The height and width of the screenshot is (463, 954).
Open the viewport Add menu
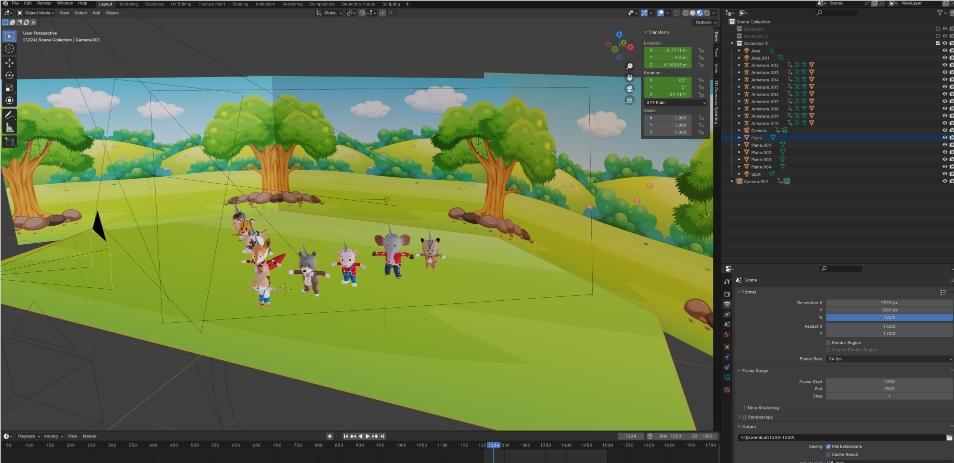pyautogui.click(x=97, y=13)
